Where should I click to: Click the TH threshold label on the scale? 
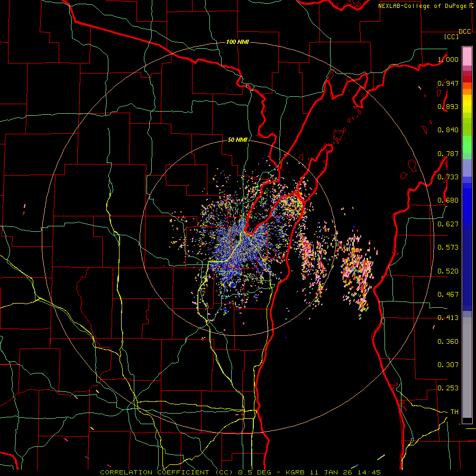pos(454,412)
